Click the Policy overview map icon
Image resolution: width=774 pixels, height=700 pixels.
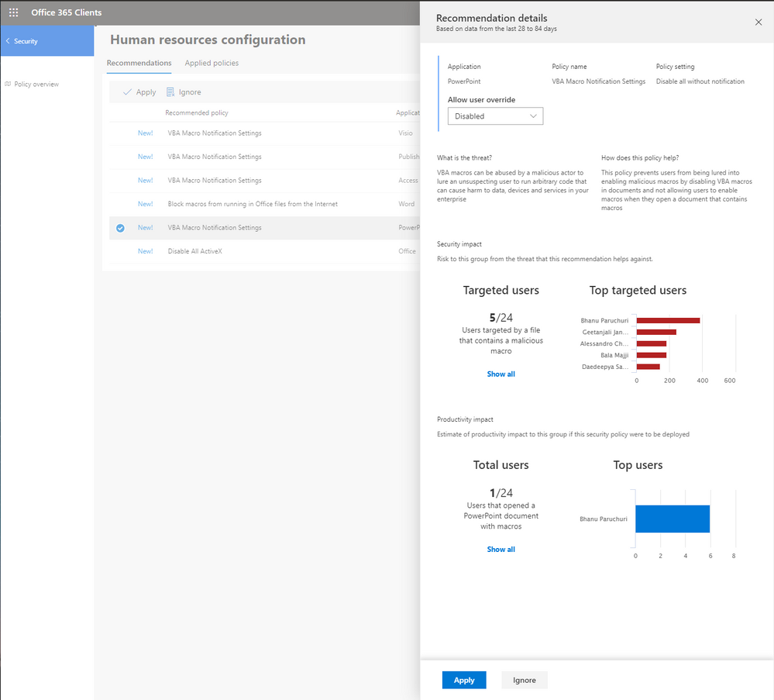[8, 84]
